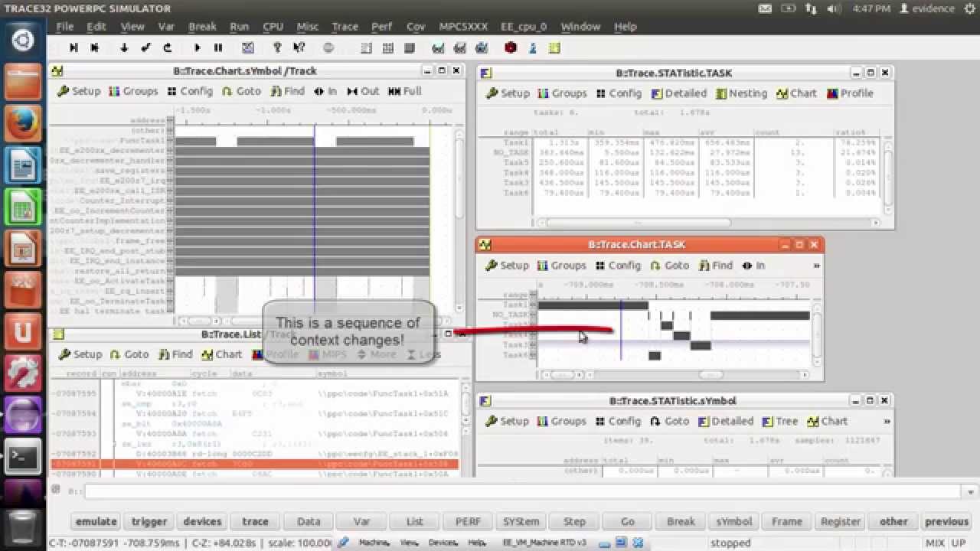The width and height of the screenshot is (980, 551).
Task: Click Chart in Trace.List window toolbar
Action: 221,354
